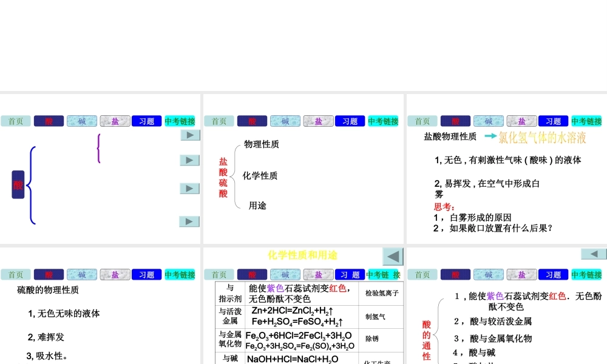Select 盐 tab on the 酸 brace slide
Image resolution: width=607 pixels, height=364 pixels.
pyautogui.click(x=115, y=121)
